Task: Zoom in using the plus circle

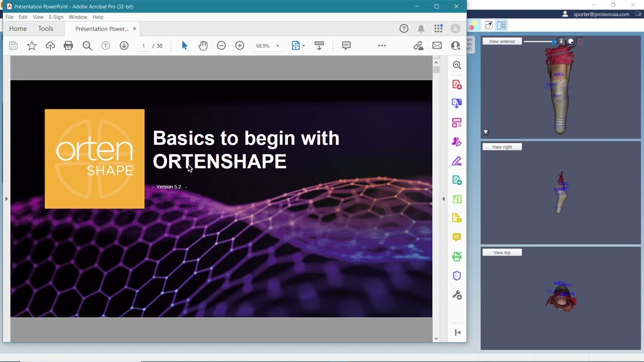Action: (240, 46)
